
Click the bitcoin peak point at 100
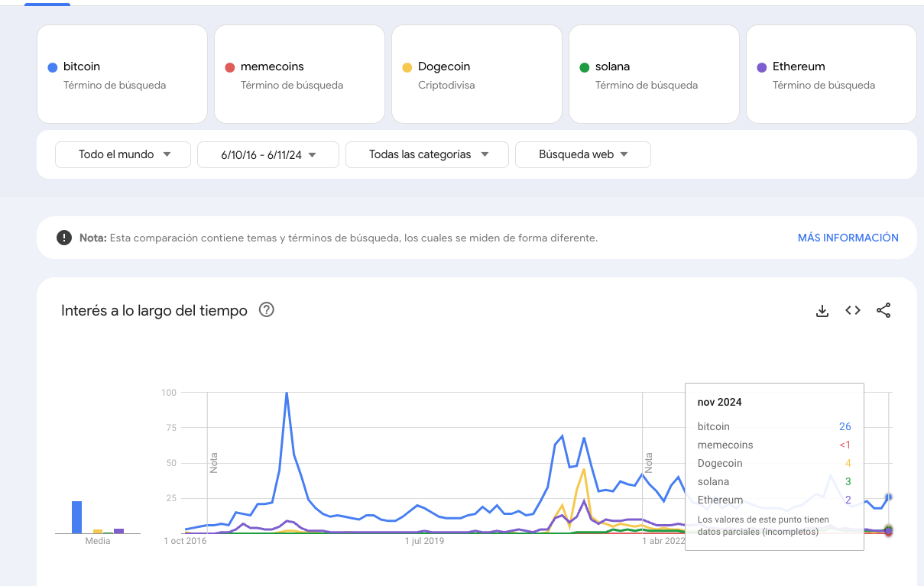[x=287, y=393]
